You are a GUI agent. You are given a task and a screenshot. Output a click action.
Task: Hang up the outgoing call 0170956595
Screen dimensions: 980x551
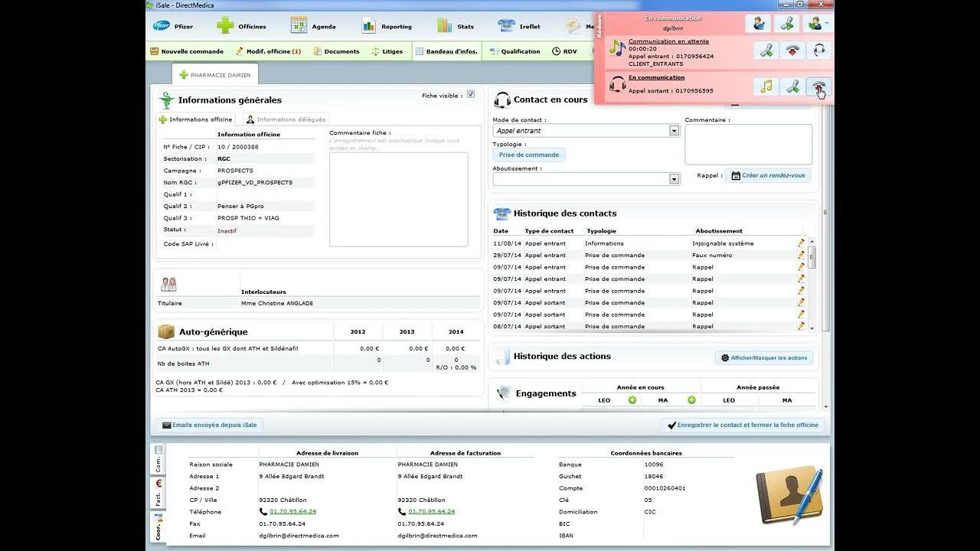pos(819,86)
